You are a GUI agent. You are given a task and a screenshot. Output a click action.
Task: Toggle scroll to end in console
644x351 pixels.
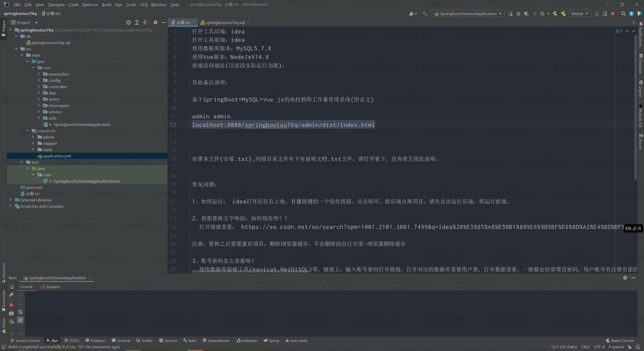coord(20,320)
